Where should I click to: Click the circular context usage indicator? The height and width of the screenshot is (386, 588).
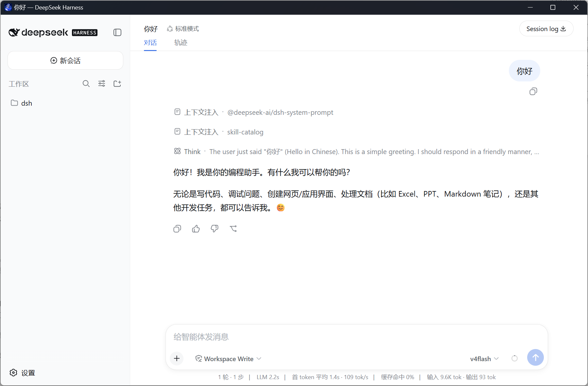pos(514,359)
